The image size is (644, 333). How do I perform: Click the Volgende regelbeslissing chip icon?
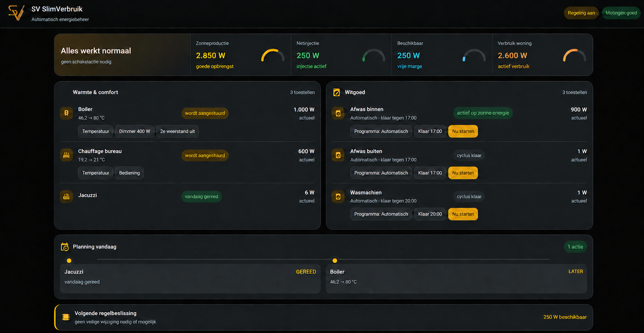(x=66, y=317)
